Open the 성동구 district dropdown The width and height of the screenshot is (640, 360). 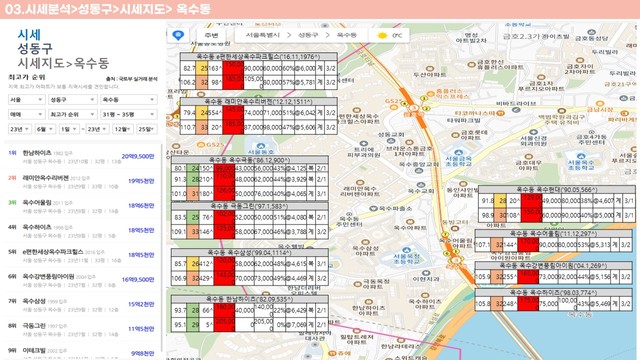click(x=72, y=100)
